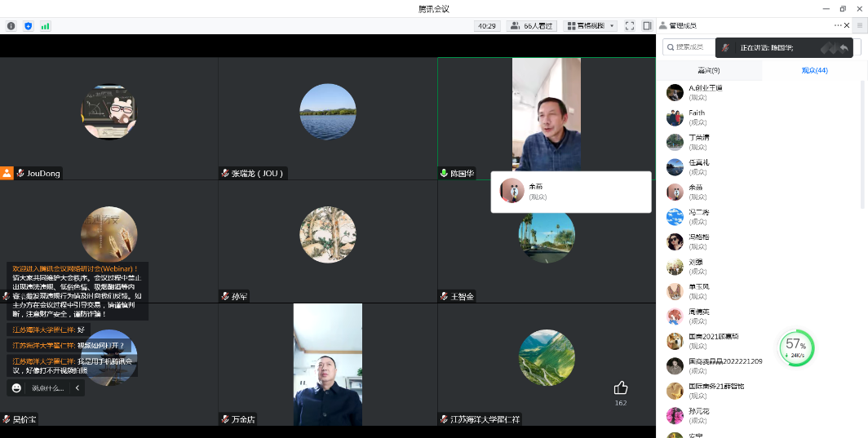The image size is (868, 438).
Task: Toggle the member side panel
Action: click(647, 26)
